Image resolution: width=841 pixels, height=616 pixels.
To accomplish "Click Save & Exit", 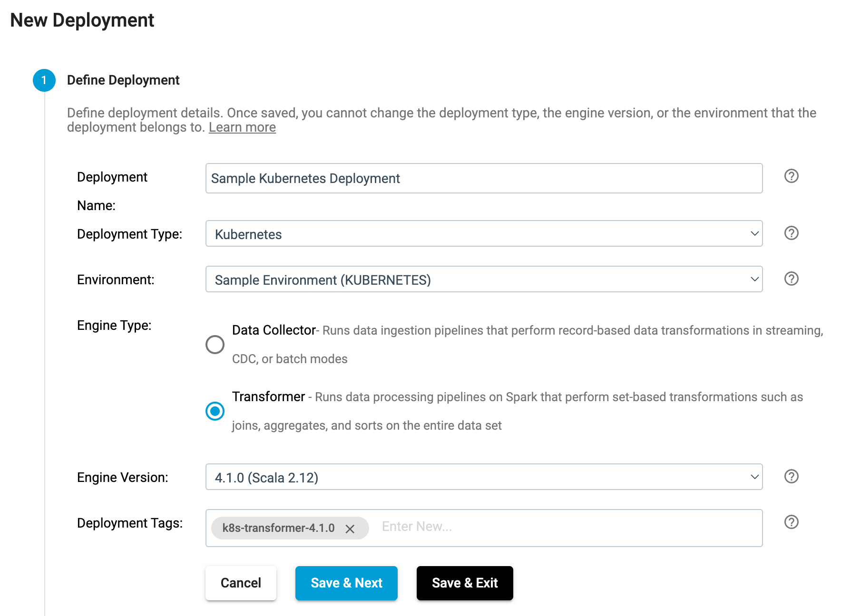I will tap(465, 583).
